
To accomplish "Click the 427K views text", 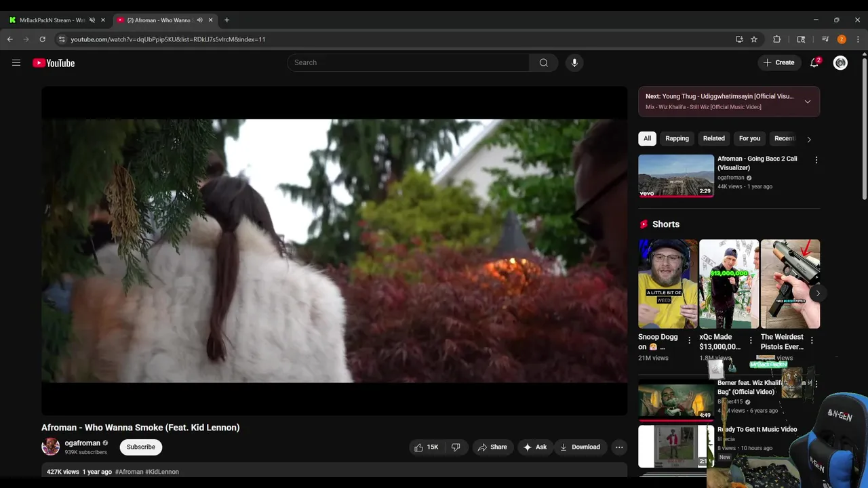I will click(x=63, y=472).
